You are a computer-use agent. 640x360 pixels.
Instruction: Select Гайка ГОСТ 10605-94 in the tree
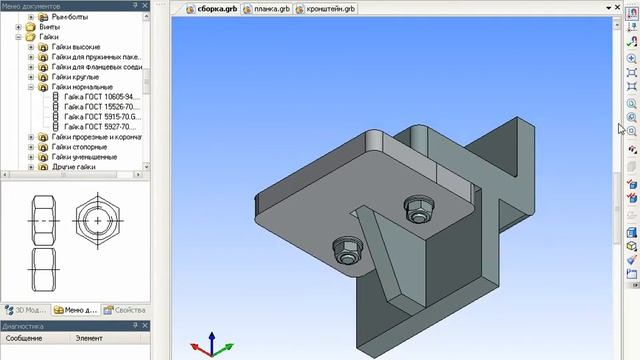point(102,97)
